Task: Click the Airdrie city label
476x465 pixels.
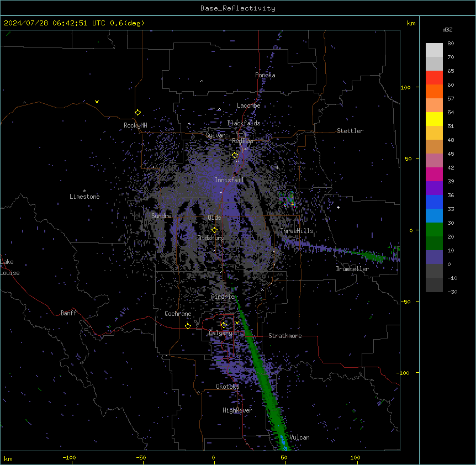Action: coord(223,297)
